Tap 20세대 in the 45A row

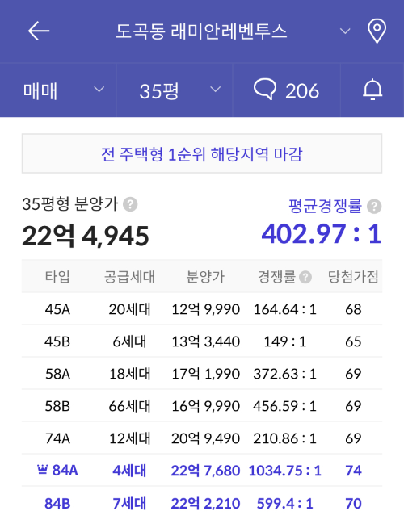tap(129, 309)
